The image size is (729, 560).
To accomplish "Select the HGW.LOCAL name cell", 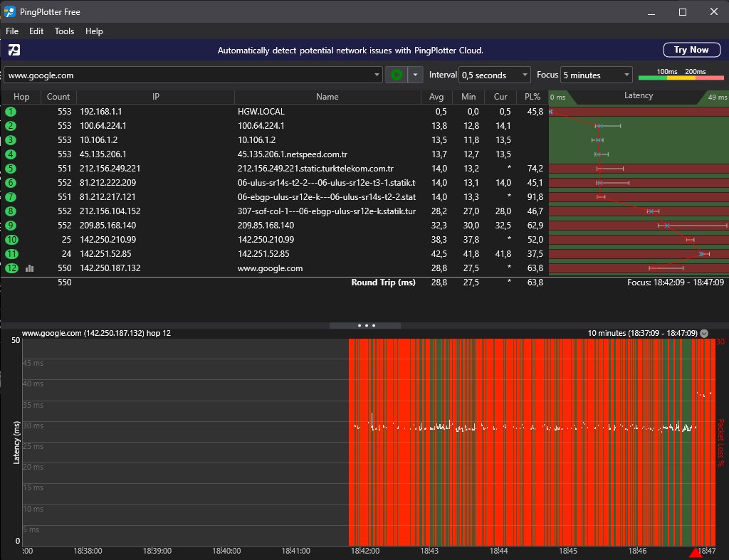I will [x=261, y=112].
